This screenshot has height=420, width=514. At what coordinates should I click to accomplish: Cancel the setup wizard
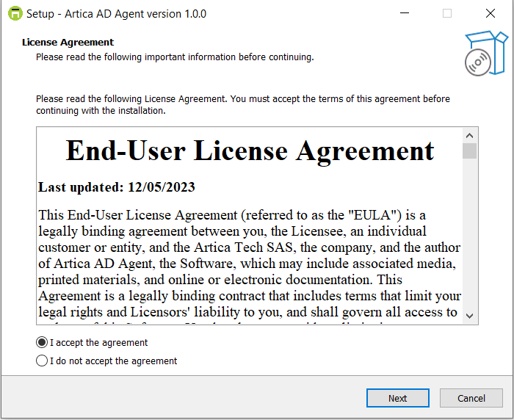471,398
